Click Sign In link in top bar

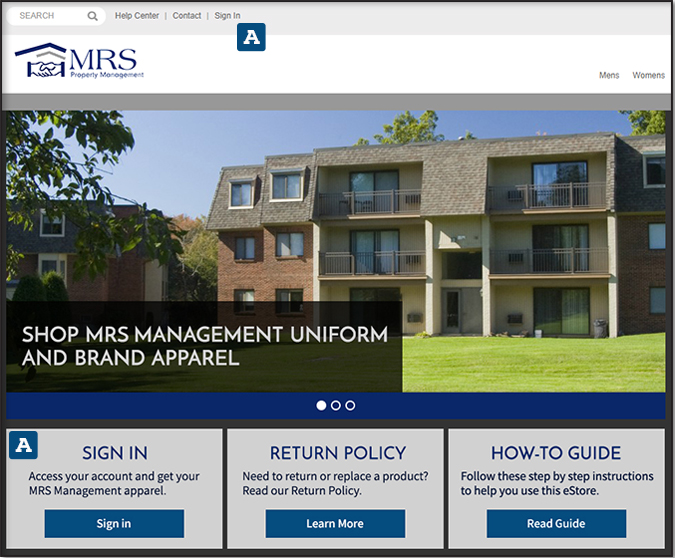pos(227,16)
